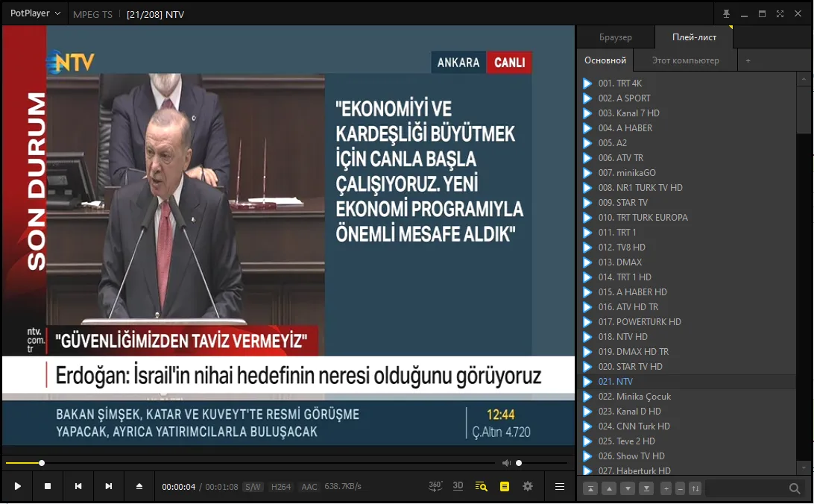Click the 00:00:04 elapsed time display

tap(179, 487)
